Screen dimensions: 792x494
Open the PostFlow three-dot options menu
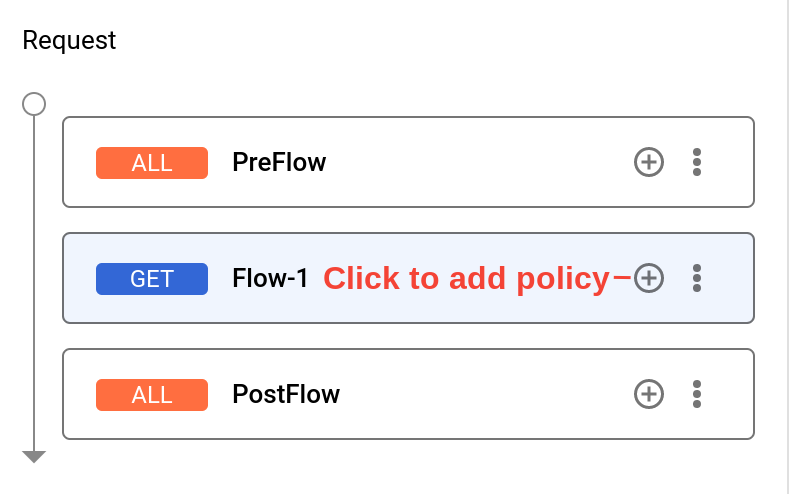(x=697, y=394)
